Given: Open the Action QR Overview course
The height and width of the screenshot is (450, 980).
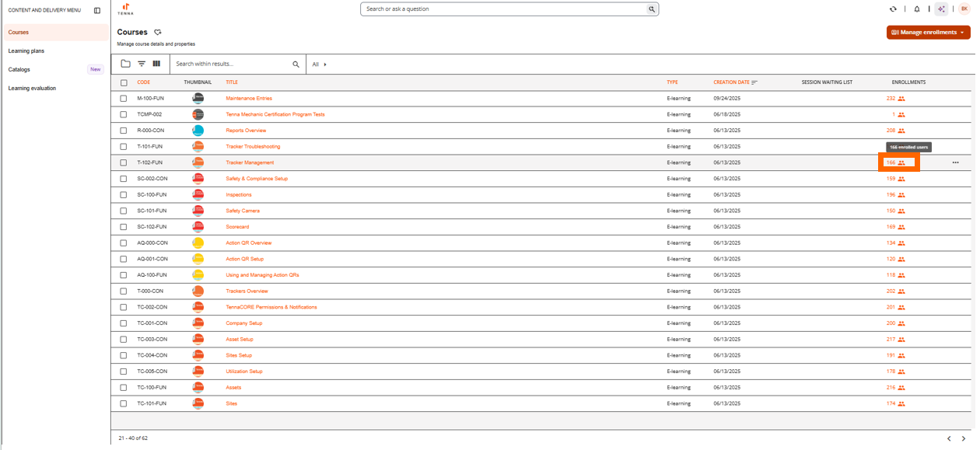Looking at the screenshot, I should [x=249, y=243].
